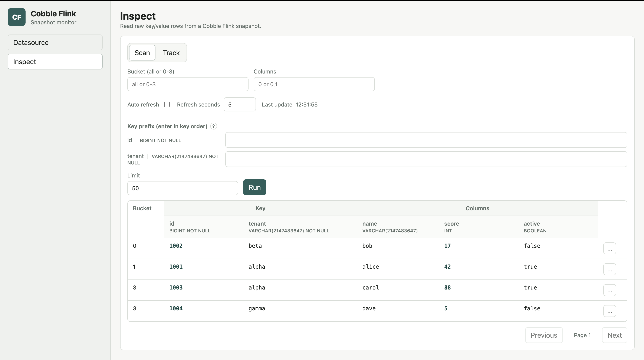Open the Datasource page in sidebar

coord(55,43)
